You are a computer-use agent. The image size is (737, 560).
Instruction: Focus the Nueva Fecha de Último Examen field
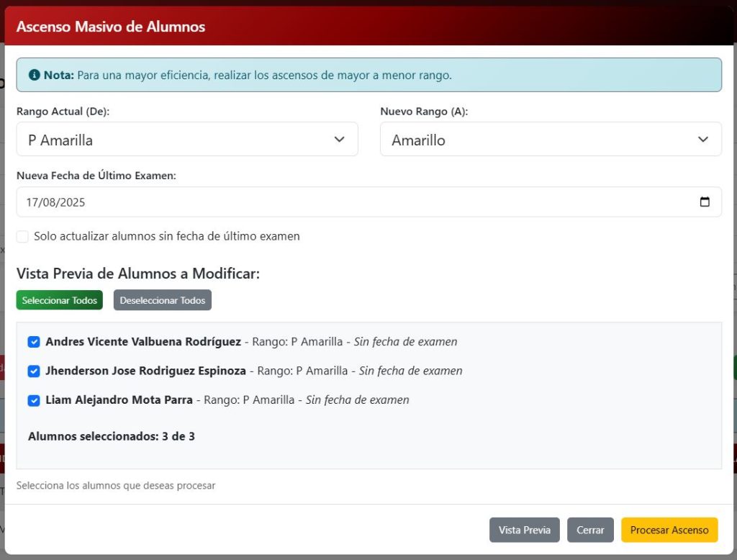[353, 202]
